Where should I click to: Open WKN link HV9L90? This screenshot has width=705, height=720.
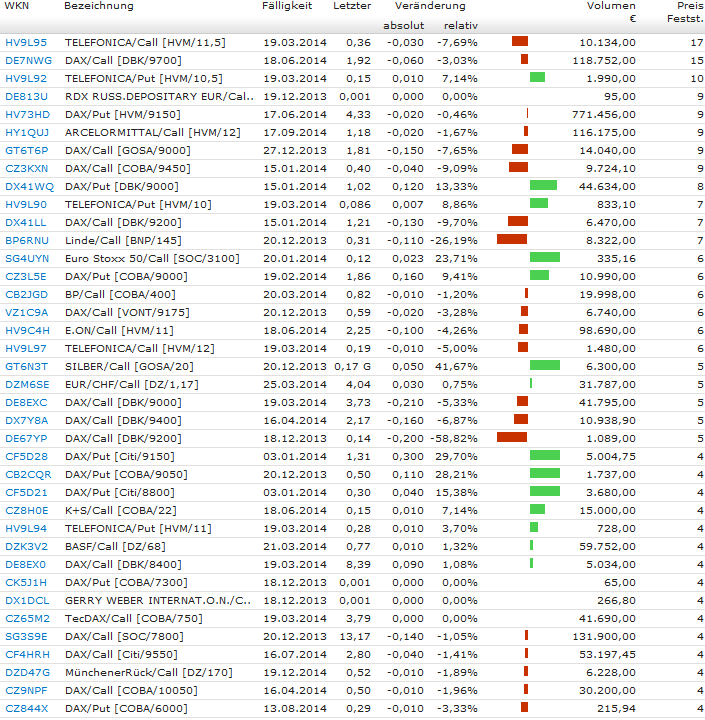[26, 204]
